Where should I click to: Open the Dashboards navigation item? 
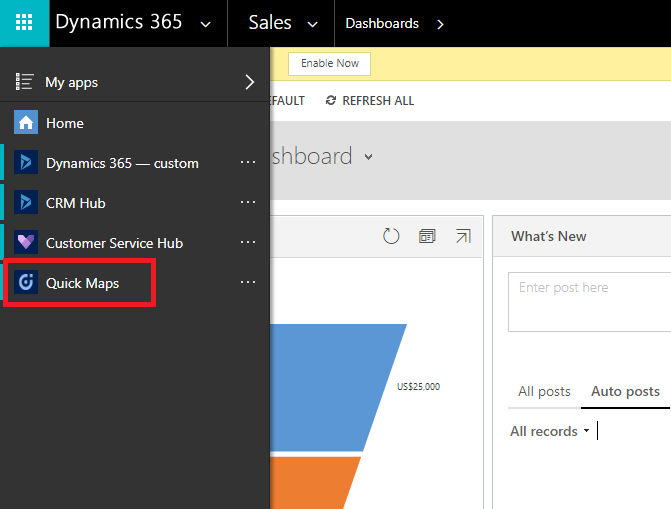382,24
